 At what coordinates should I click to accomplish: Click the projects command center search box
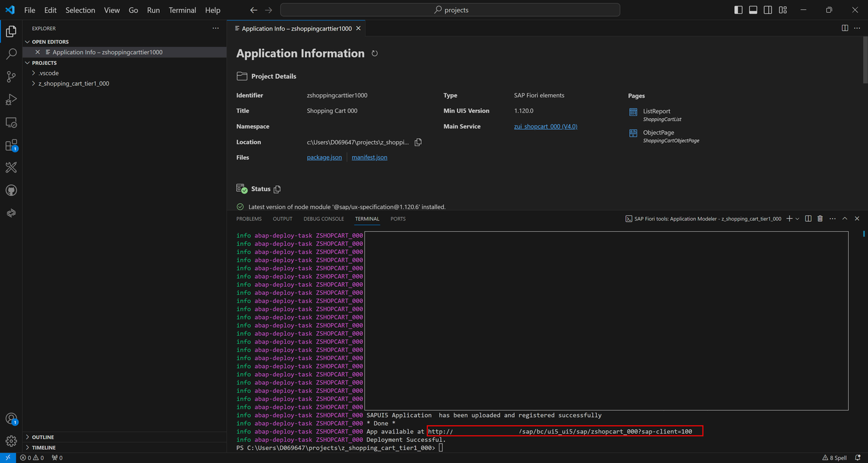tap(450, 10)
